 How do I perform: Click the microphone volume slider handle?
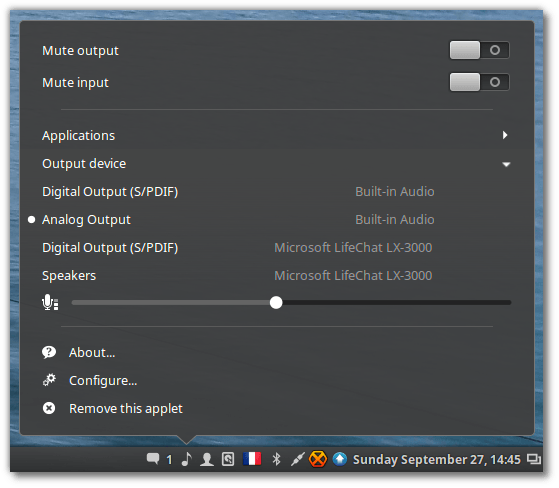[276, 303]
